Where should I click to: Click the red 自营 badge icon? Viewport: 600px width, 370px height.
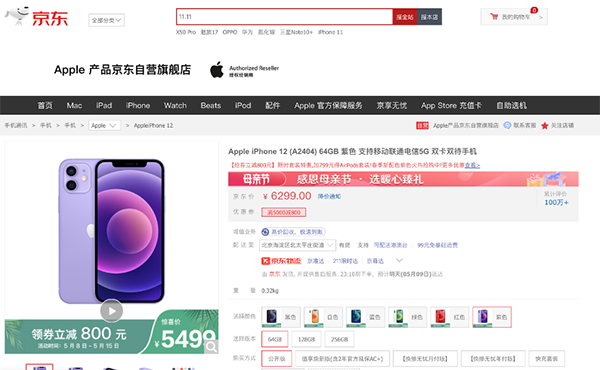(x=422, y=126)
